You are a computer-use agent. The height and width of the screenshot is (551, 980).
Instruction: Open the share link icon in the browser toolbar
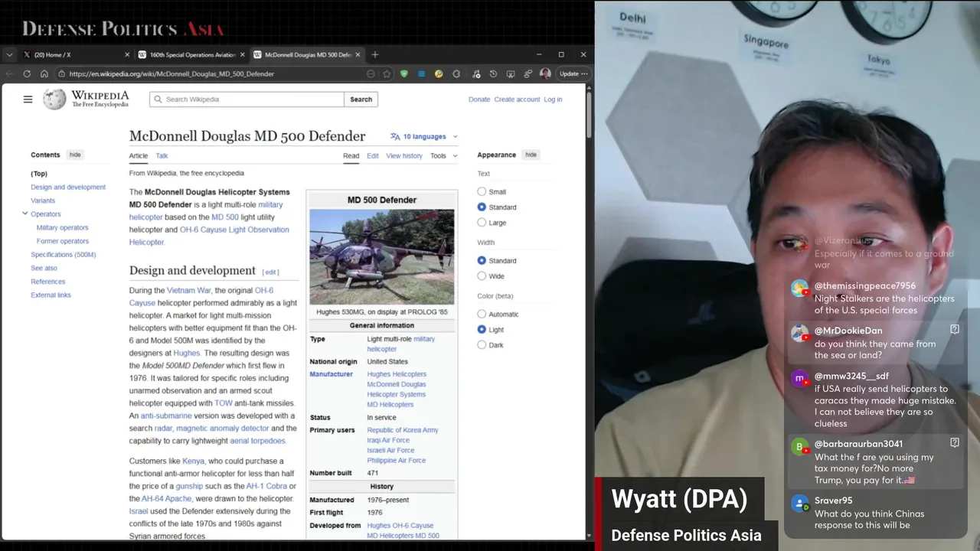(528, 74)
